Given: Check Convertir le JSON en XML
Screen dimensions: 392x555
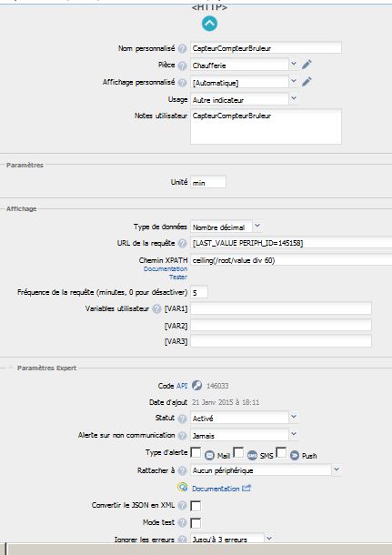Looking at the screenshot, I should [x=196, y=506].
